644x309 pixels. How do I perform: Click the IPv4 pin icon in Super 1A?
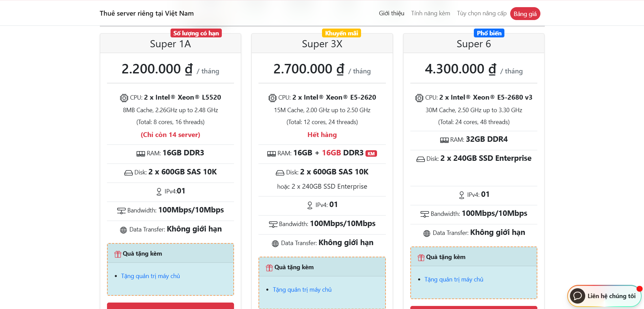(159, 192)
